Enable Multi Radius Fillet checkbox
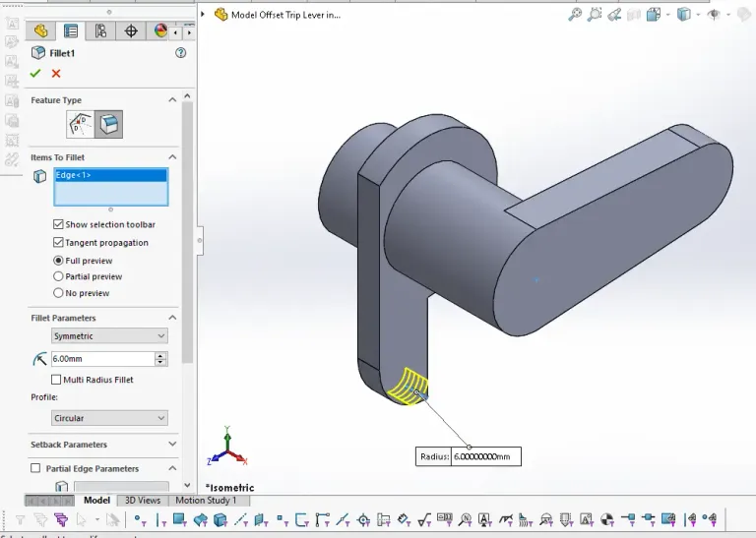 56,380
